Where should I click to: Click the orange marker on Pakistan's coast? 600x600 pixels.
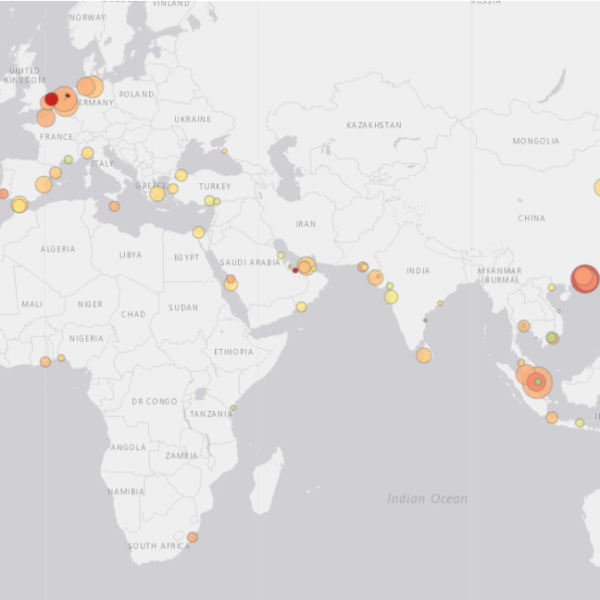pyautogui.click(x=363, y=267)
